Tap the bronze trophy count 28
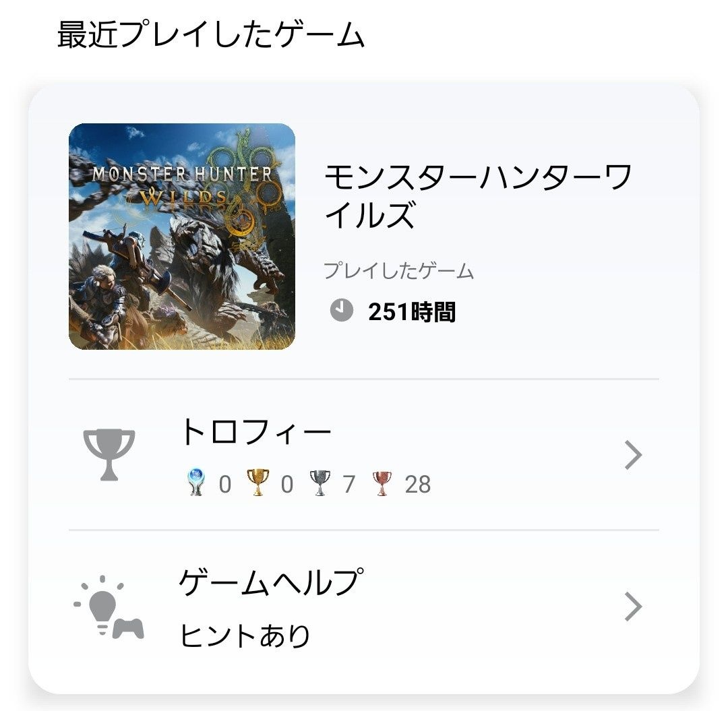This screenshot has height=711, width=728. (x=418, y=485)
